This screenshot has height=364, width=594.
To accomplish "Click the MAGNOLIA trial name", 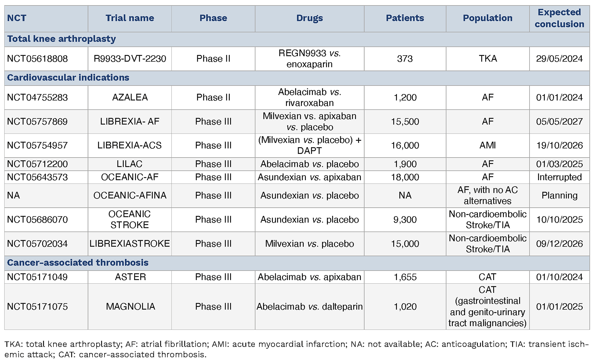I will coord(130,306).
